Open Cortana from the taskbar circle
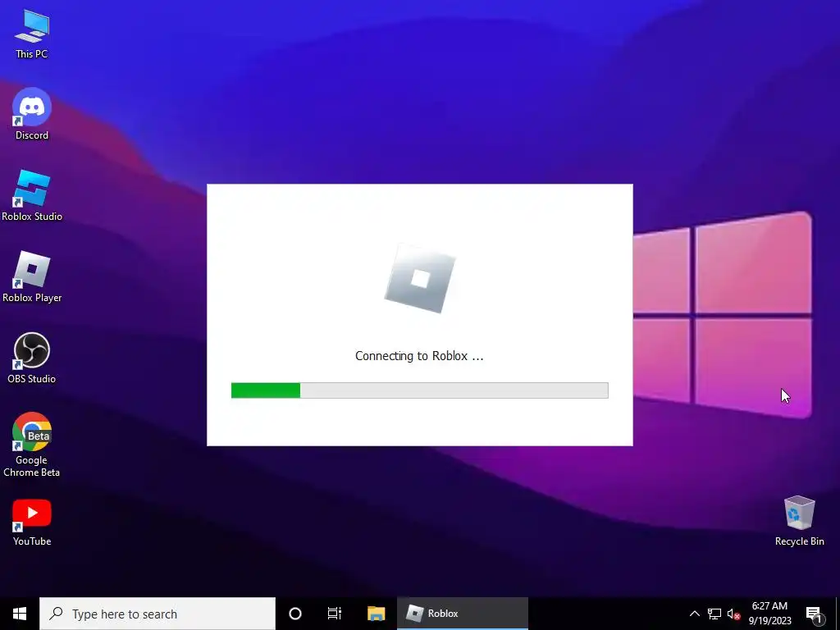The height and width of the screenshot is (630, 840). click(x=295, y=614)
